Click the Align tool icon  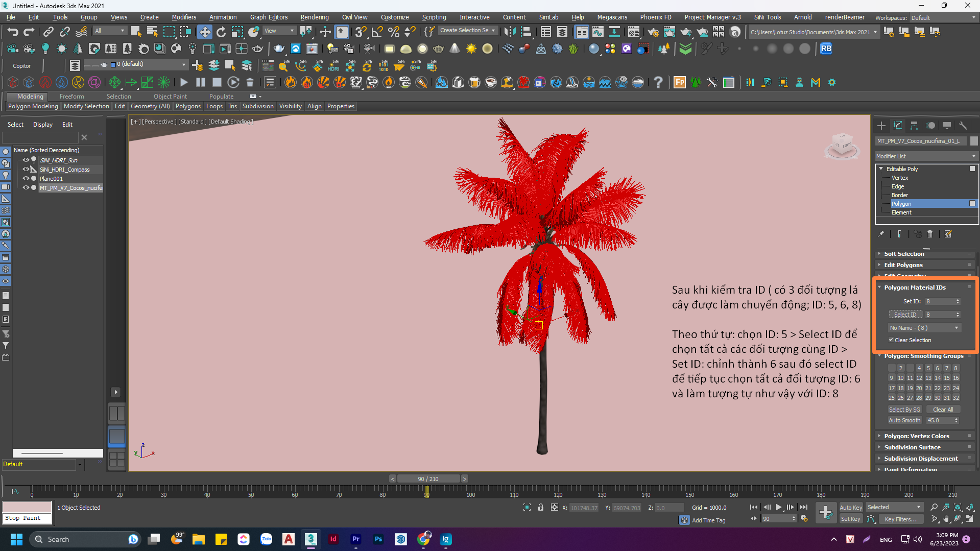point(526,32)
